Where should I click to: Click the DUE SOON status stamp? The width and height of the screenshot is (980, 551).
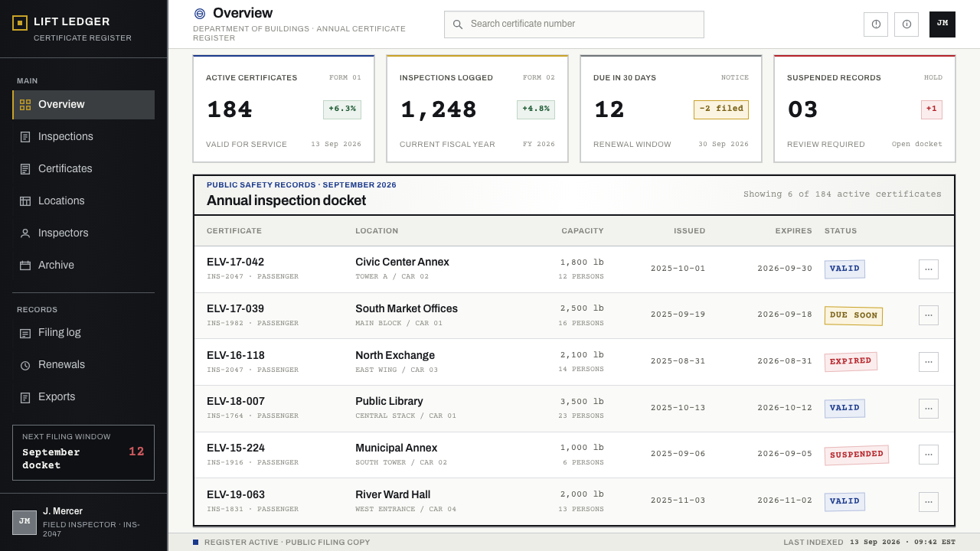854,316
